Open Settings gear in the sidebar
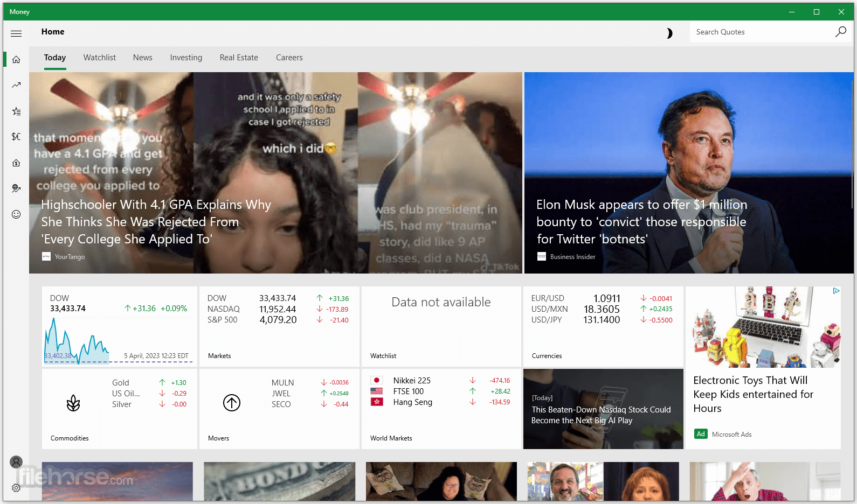Screen dimensions: 857x504 tap(16, 488)
